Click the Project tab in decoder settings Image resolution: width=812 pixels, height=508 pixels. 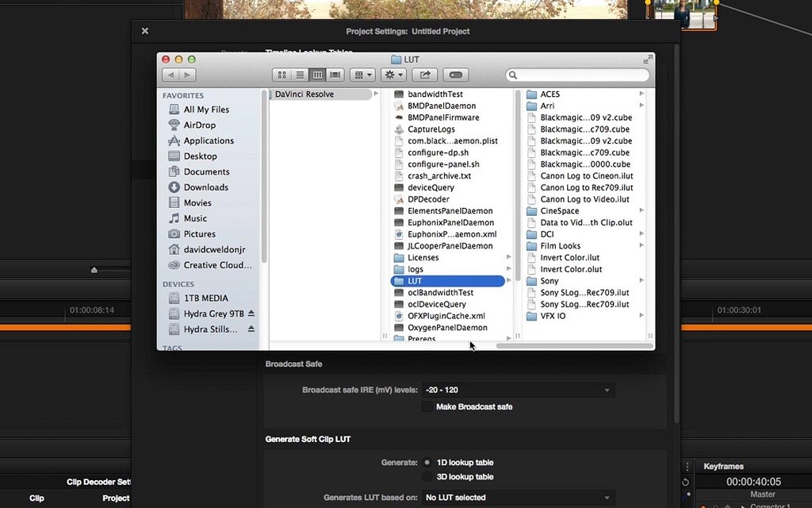[x=116, y=498]
